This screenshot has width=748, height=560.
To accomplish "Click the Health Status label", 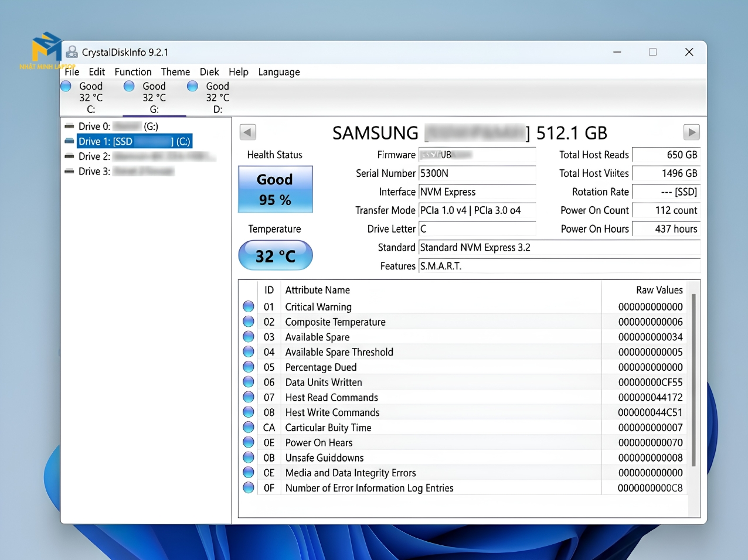I will pyautogui.click(x=275, y=155).
